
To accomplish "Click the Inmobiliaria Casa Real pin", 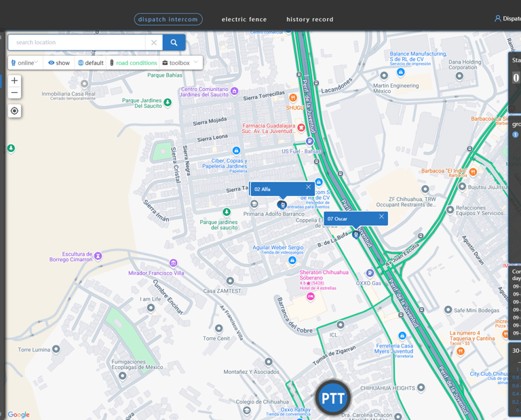I will click(84, 83).
